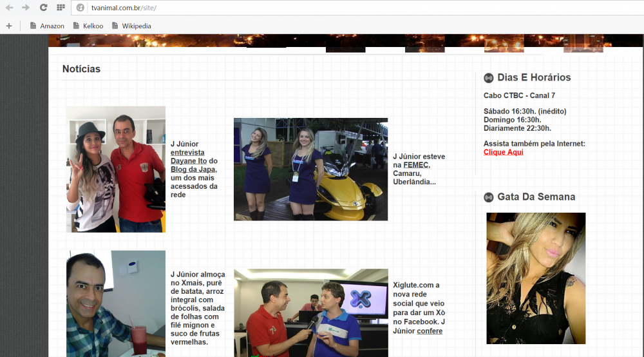Open the Wikipedia bookmark
This screenshot has width=644, height=357.
(x=131, y=26)
